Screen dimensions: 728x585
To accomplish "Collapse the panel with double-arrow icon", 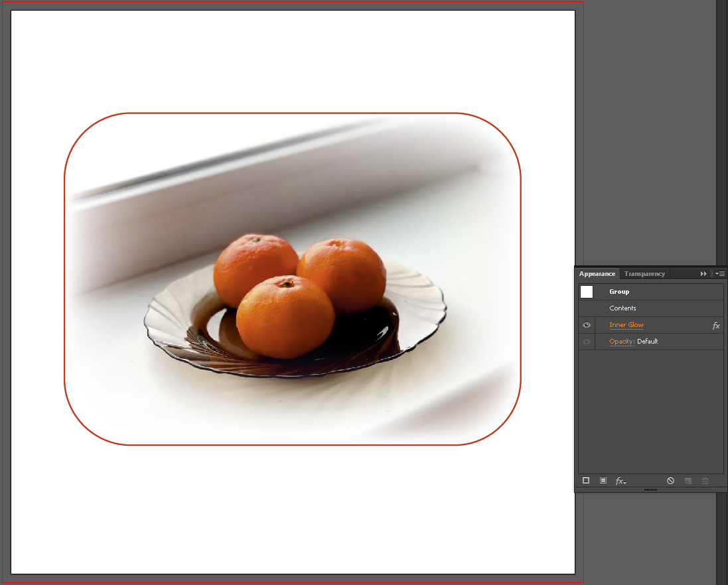I will (703, 274).
